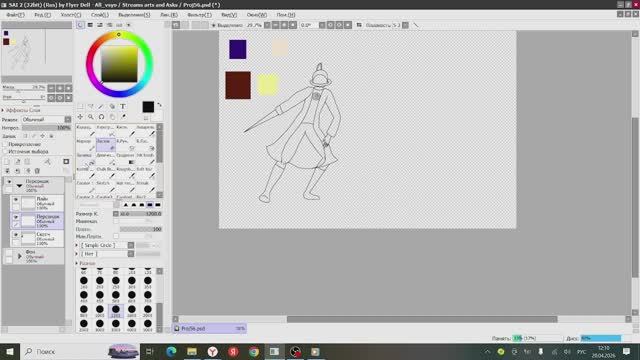Enable the Источник выбора checkbox
This screenshot has height=360, width=640.
(5, 151)
